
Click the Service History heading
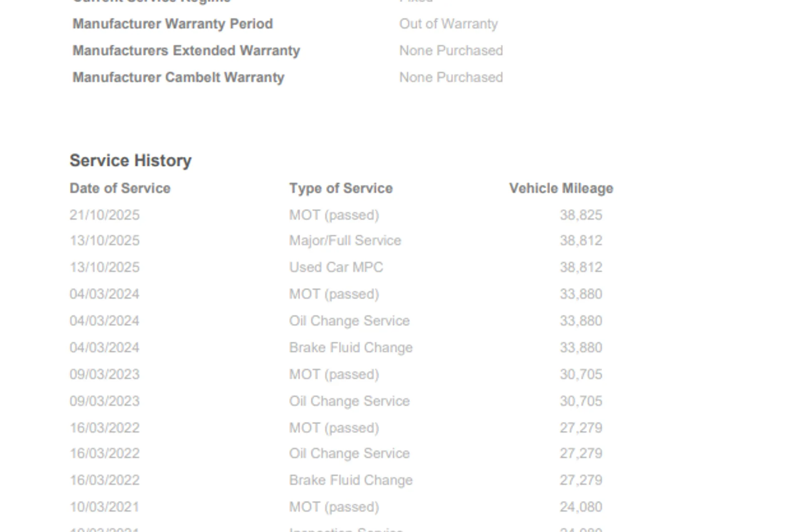click(x=131, y=160)
